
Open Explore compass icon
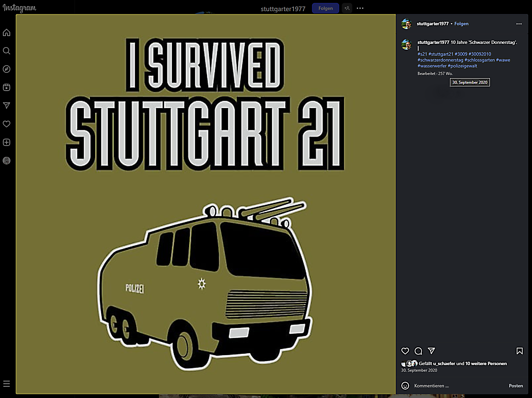[x=7, y=69]
